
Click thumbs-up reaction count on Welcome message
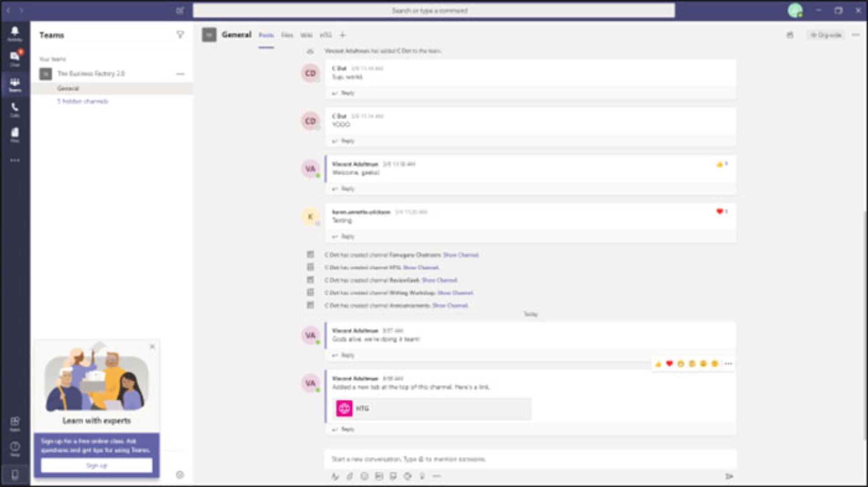[722, 164]
